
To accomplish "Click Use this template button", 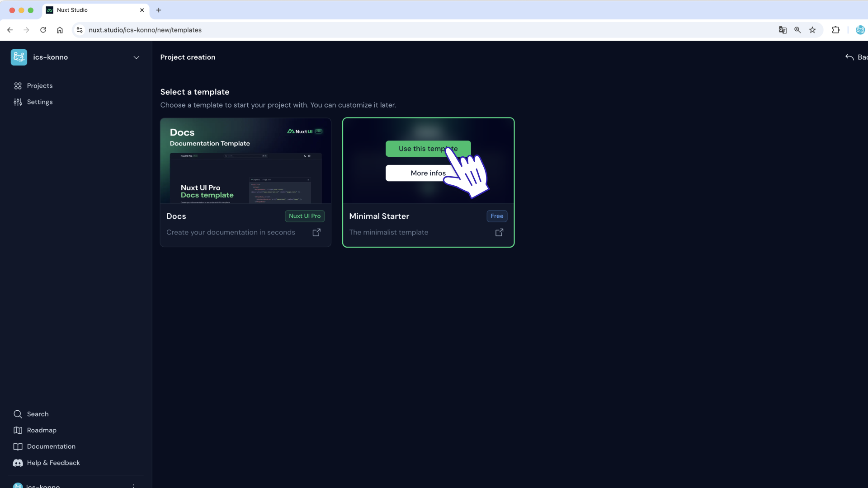I will [428, 149].
